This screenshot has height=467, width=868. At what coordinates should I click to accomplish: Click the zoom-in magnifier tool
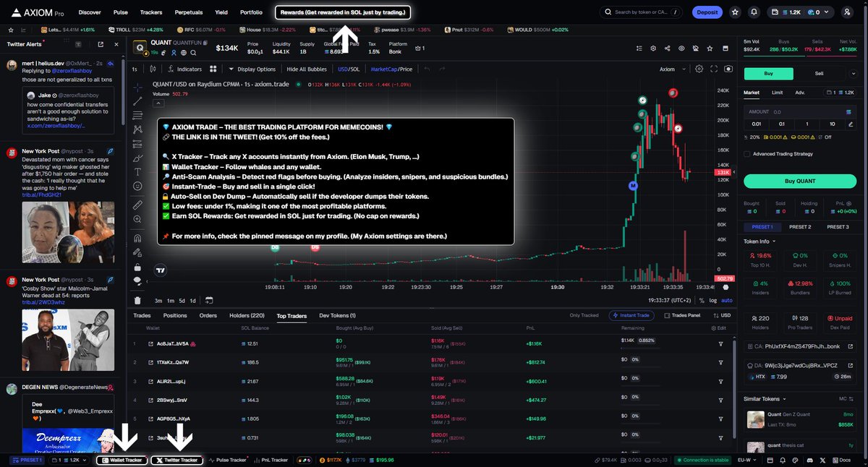click(138, 219)
